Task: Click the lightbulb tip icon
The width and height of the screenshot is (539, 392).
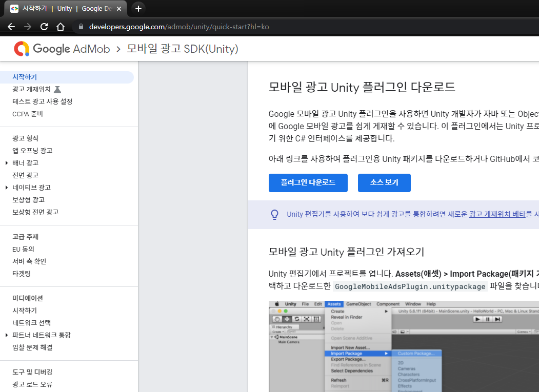Action: [275, 214]
